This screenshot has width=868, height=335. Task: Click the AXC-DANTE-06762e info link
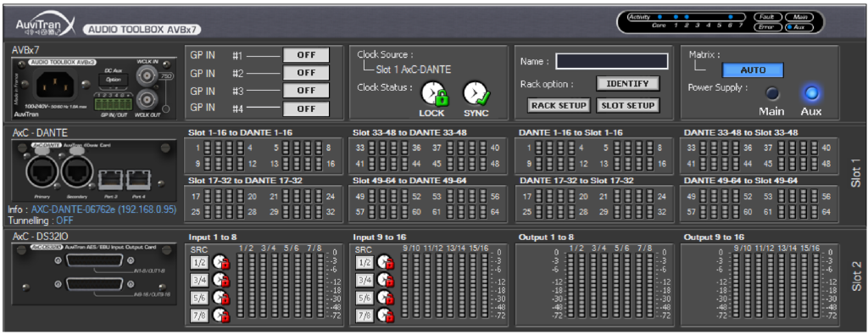coord(103,209)
